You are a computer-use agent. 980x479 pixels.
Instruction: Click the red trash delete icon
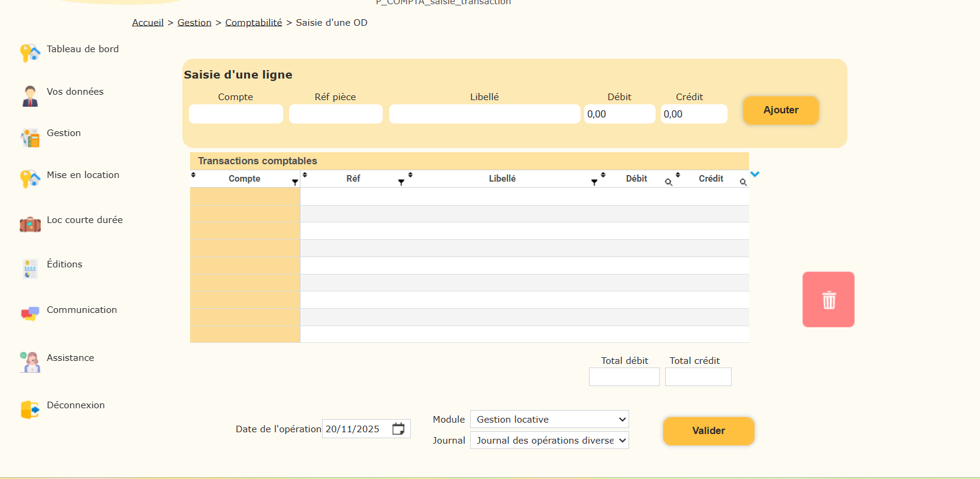coord(828,300)
